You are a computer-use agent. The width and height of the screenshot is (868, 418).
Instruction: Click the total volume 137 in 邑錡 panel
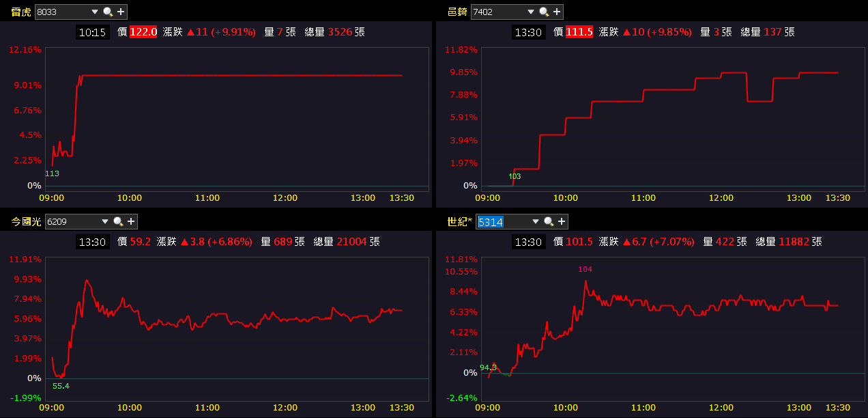(772, 31)
